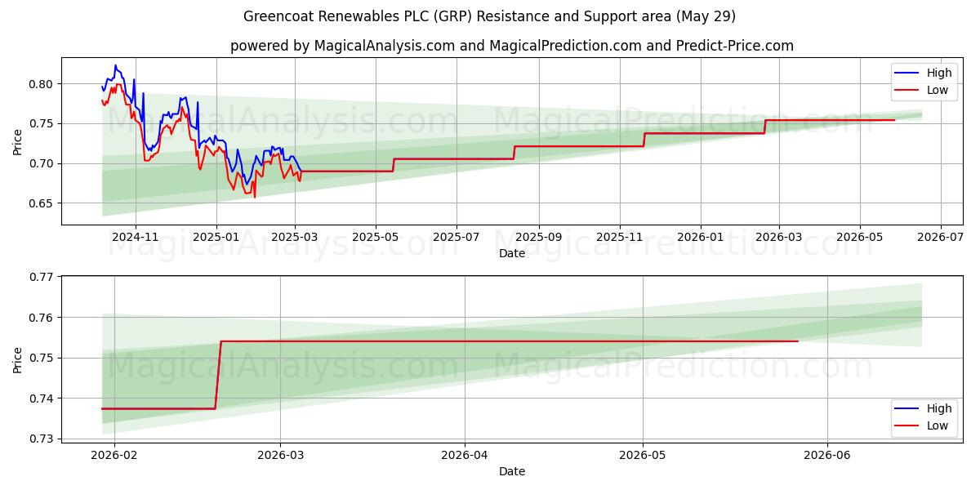Click 'Low' in the top chart legend
Viewport: 980px width, 490px height.
coord(938,90)
